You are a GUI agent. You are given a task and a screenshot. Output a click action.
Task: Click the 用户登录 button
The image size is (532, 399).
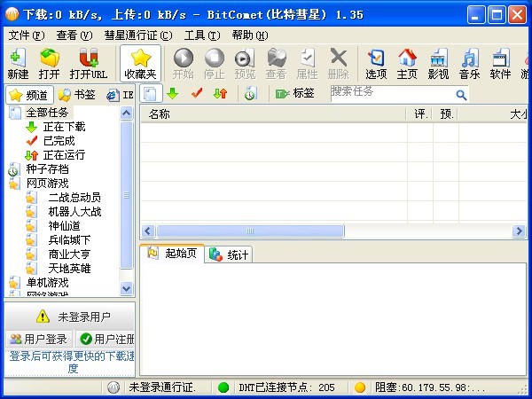[38, 339]
